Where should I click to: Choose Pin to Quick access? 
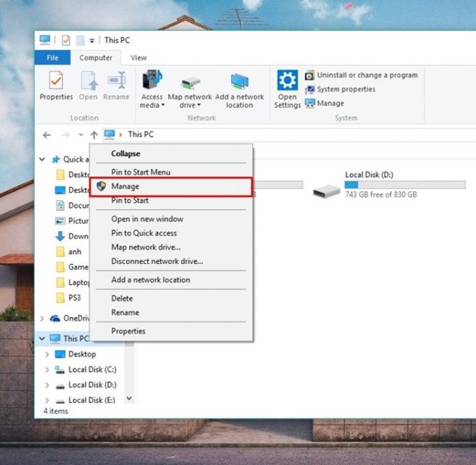[171, 233]
